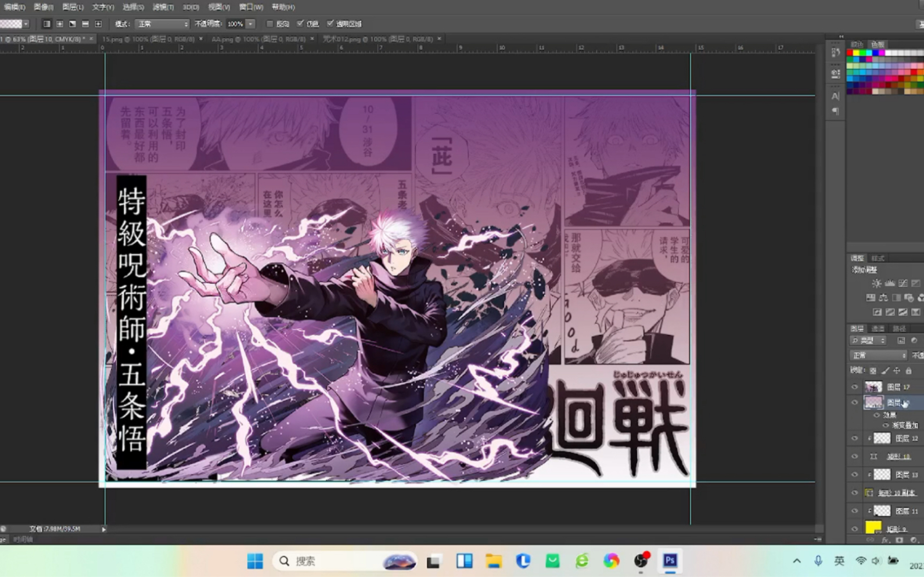Add a Curves adjustment
This screenshot has height=577, width=924.
tap(903, 283)
